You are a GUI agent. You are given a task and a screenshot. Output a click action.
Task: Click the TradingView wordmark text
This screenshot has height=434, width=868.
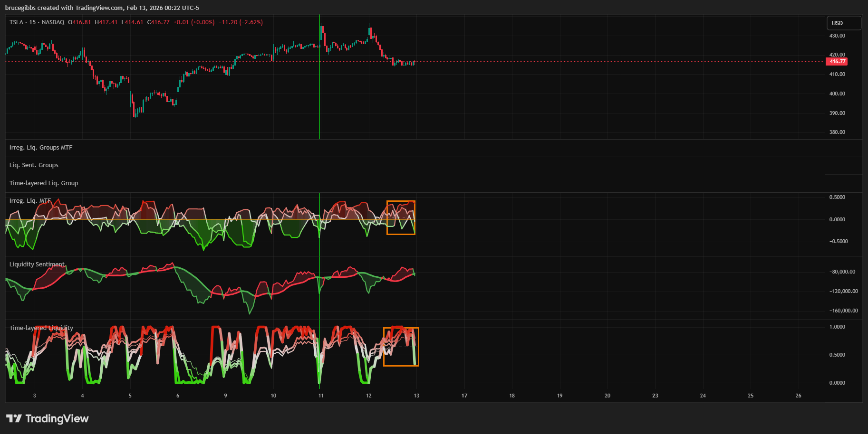[x=57, y=418]
